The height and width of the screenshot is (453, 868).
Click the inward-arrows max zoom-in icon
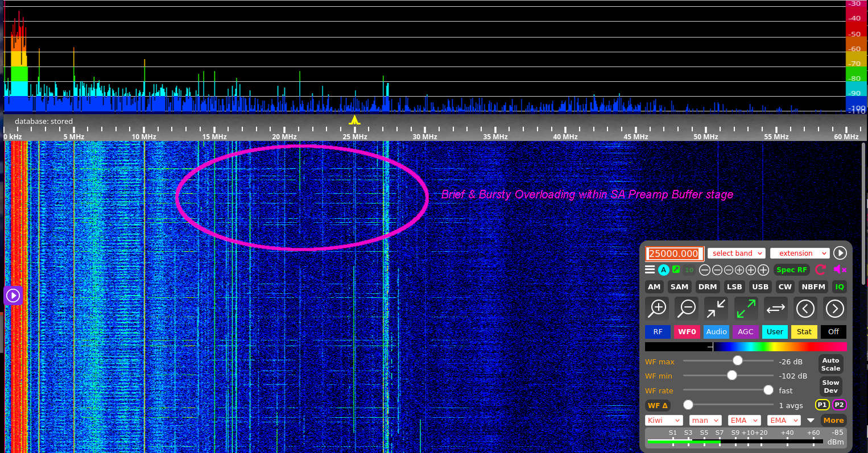(716, 309)
